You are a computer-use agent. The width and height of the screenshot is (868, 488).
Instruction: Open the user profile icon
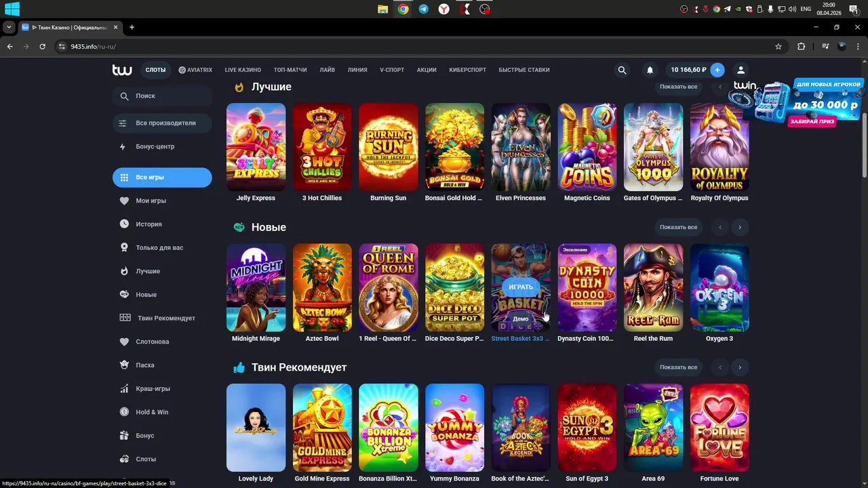pyautogui.click(x=741, y=70)
